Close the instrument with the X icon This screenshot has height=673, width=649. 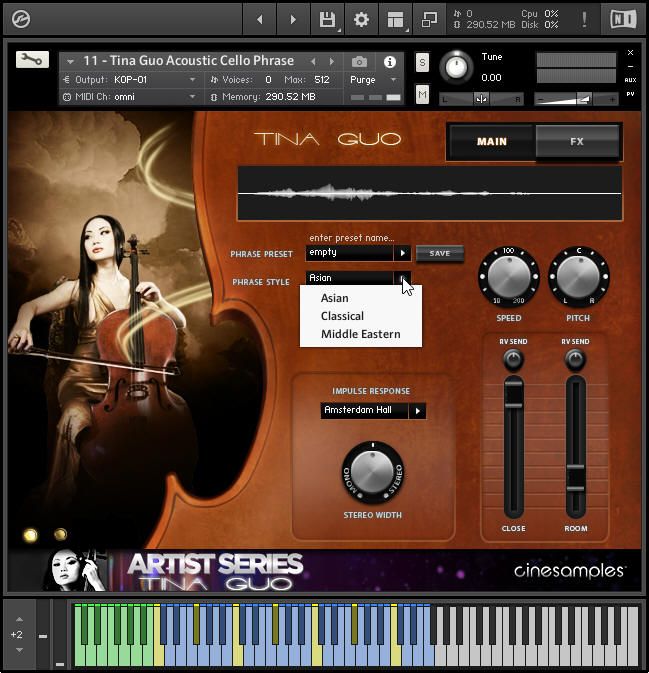tap(630, 52)
